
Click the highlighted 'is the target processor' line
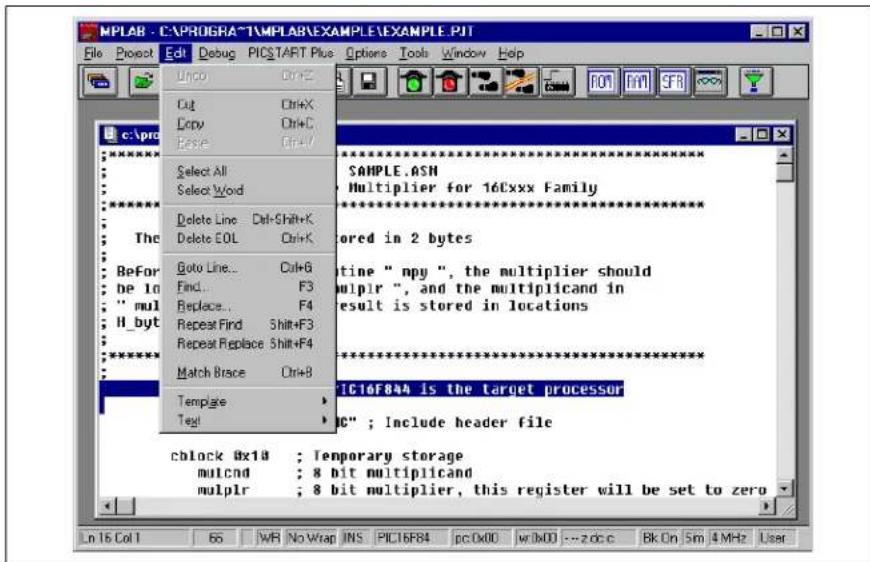480,389
